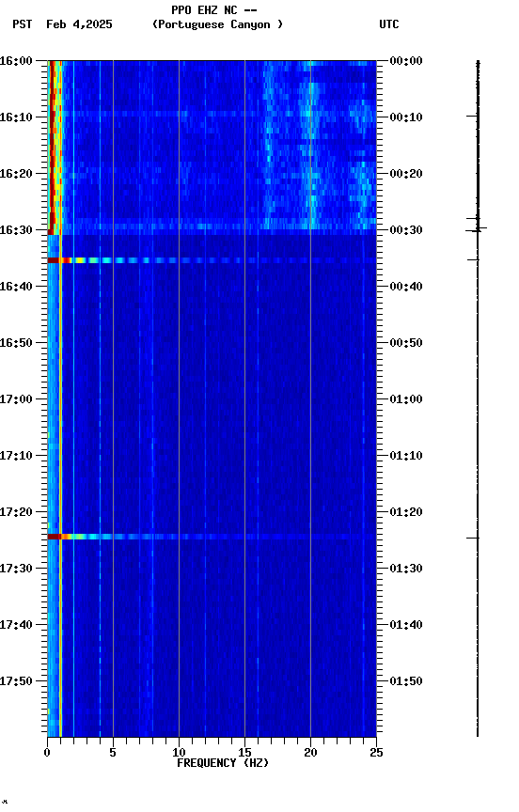Click the '01:50' UTC time label

click(x=406, y=681)
